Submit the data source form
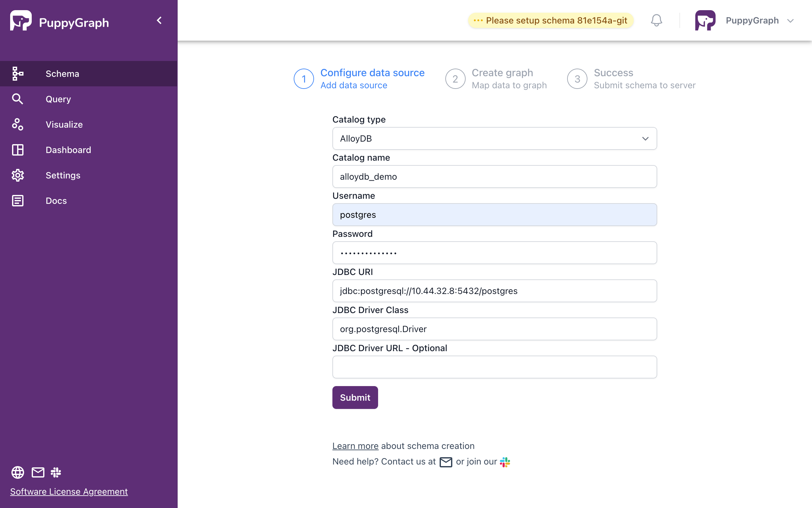 click(x=355, y=398)
